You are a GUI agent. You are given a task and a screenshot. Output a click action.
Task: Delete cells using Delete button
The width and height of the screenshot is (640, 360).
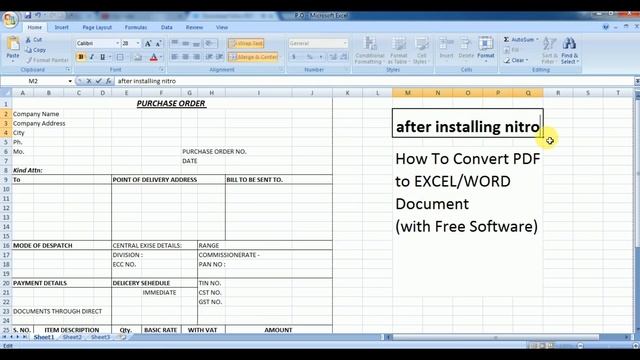(x=466, y=49)
